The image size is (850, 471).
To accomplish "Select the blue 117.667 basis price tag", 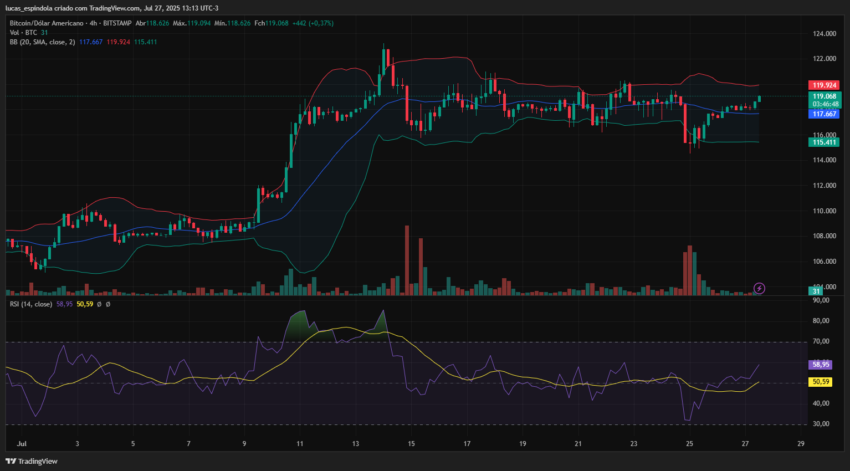I will click(x=824, y=114).
